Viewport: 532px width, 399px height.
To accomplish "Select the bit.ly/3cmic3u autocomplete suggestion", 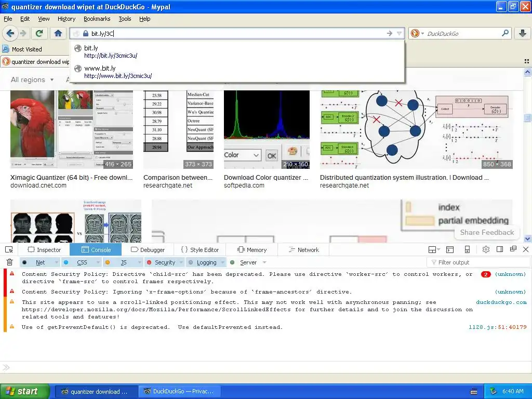I will click(x=237, y=51).
